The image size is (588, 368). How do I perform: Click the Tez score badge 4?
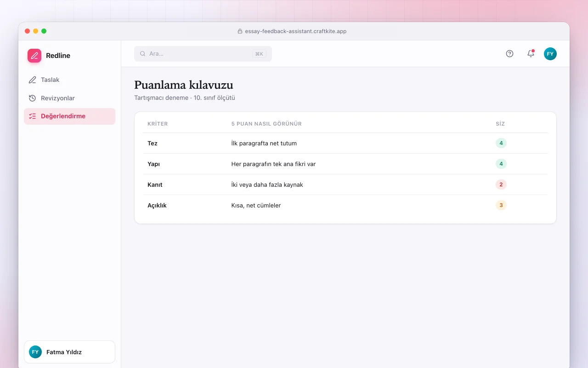tap(501, 144)
